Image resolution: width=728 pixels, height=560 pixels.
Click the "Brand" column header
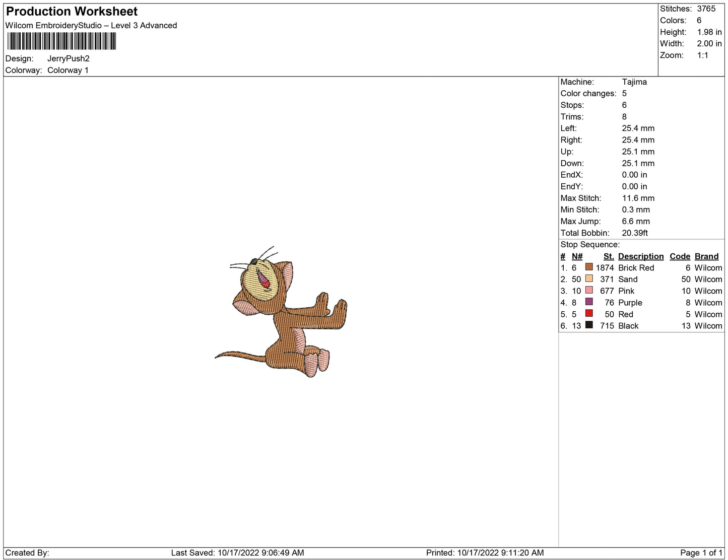(x=707, y=256)
